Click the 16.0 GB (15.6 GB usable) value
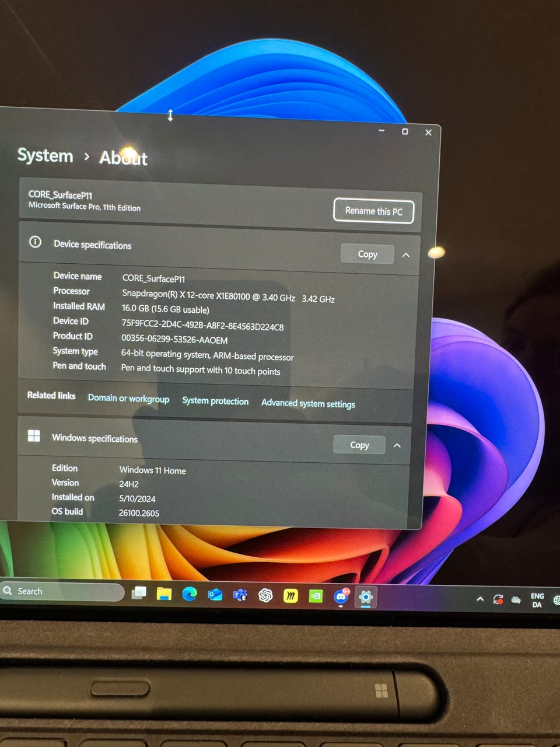Image resolution: width=560 pixels, height=747 pixels. pyautogui.click(x=165, y=309)
